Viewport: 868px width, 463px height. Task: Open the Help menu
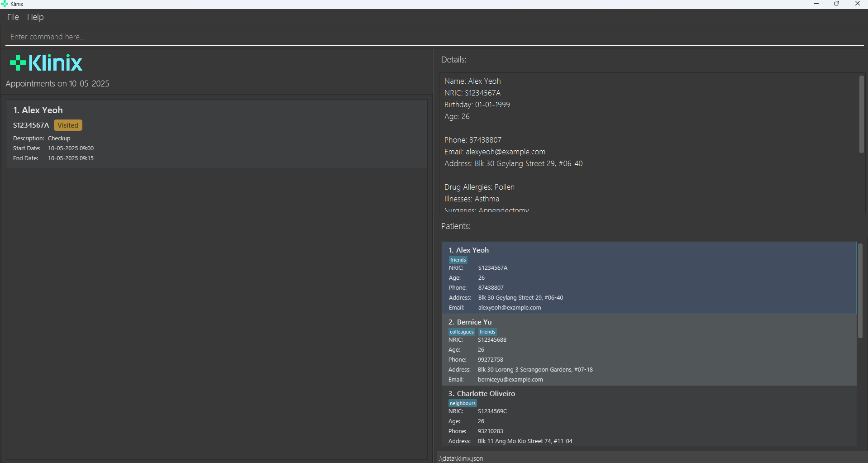tap(35, 17)
